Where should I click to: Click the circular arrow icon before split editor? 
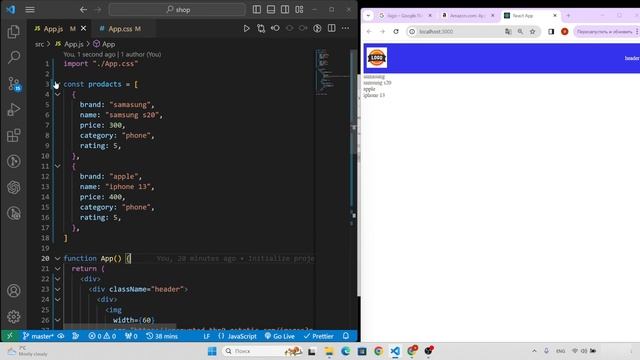(x=317, y=28)
